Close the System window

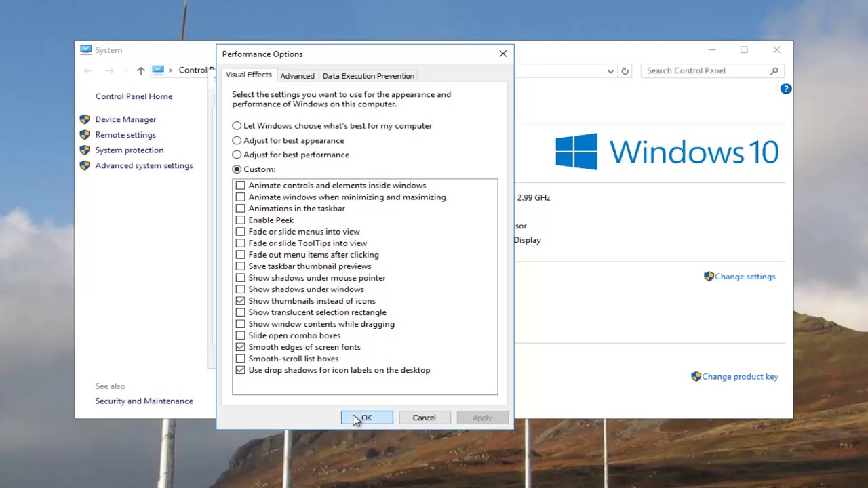[x=776, y=49]
